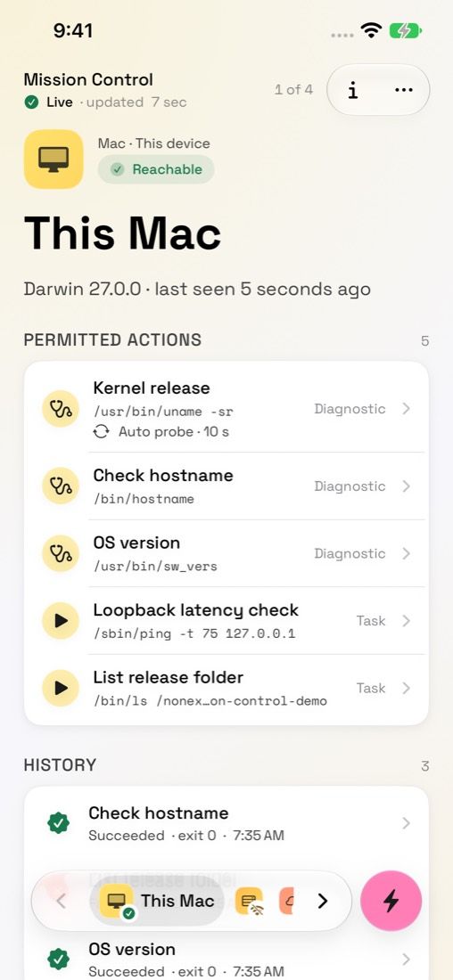The height and width of the screenshot is (980, 453).
Task: Tap the Task label on Loopback latency check
Action: pos(371,621)
